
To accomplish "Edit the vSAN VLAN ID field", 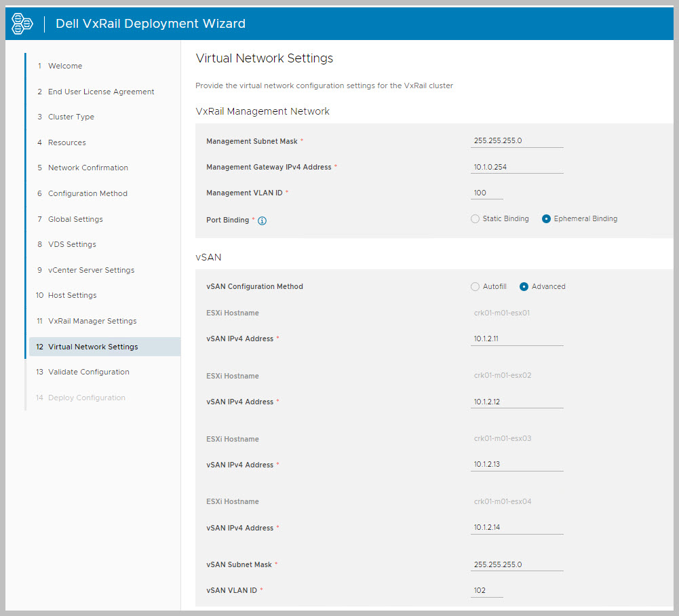I will (x=487, y=591).
